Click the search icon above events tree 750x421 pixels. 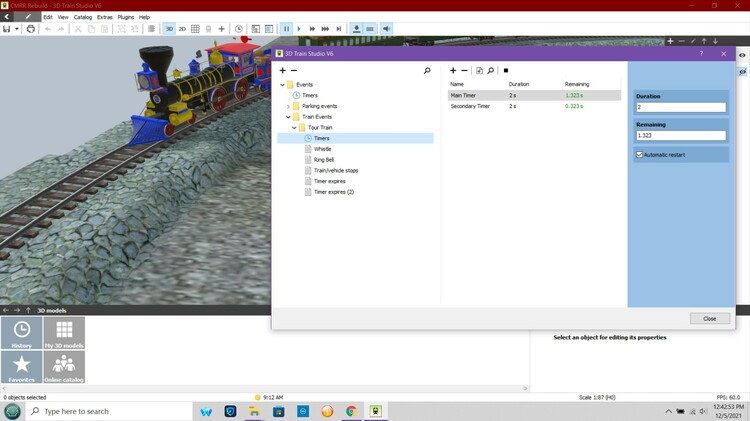point(427,71)
